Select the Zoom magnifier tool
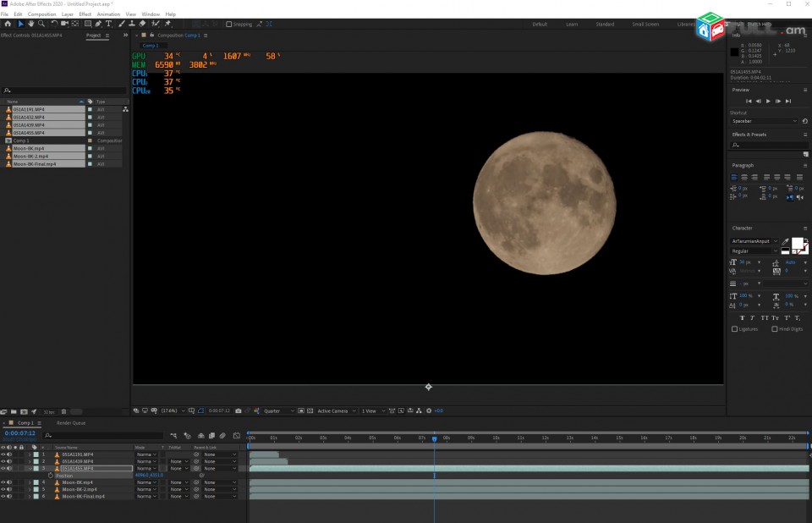 click(41, 24)
